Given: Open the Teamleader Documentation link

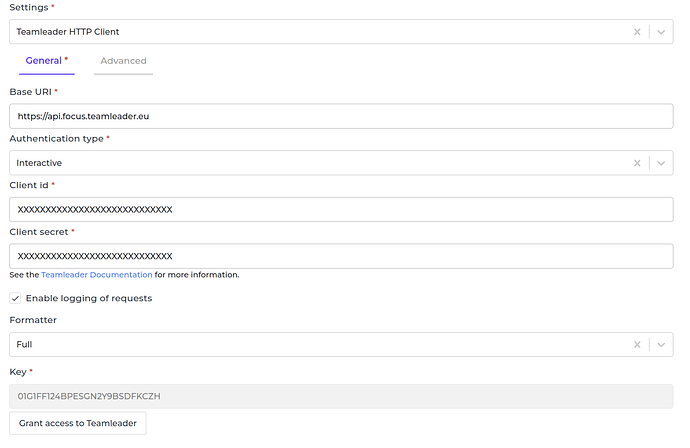Looking at the screenshot, I should click(x=97, y=275).
